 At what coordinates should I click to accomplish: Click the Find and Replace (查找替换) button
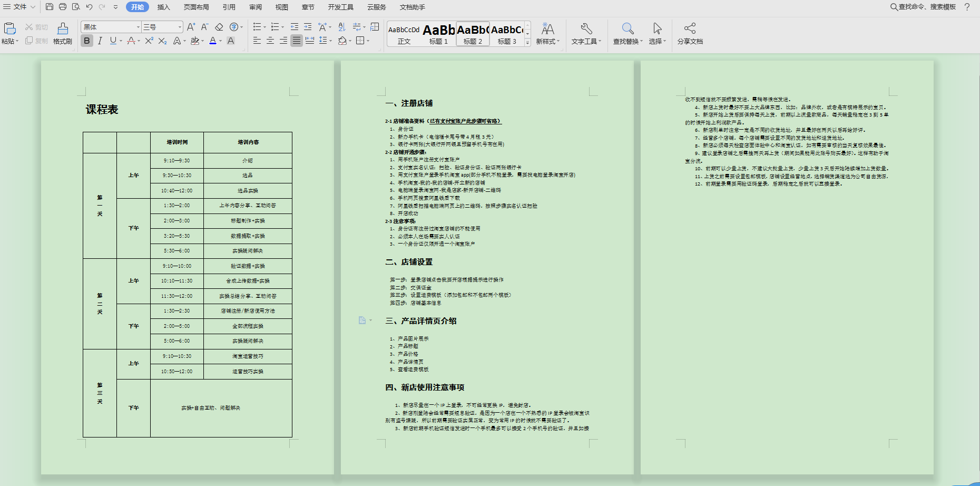point(628,33)
